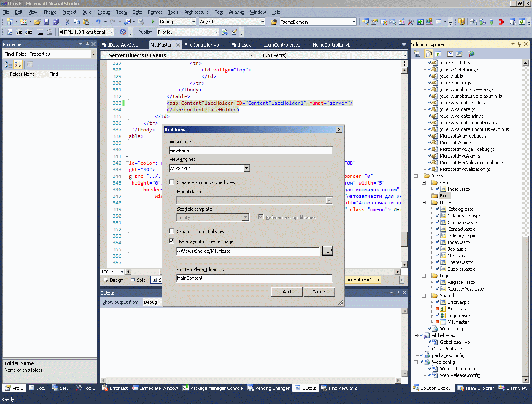Viewport: 532px width, 404px height.
Task: Click Cancel in Add View dialog
Action: click(x=319, y=292)
